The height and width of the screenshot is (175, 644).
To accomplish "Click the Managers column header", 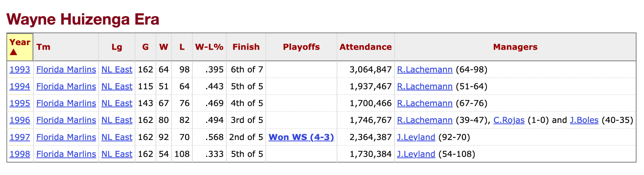I will 515,47.
